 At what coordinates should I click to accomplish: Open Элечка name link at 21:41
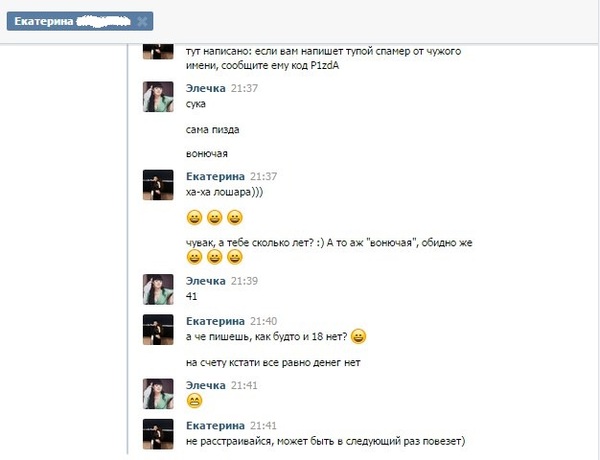[x=205, y=385]
